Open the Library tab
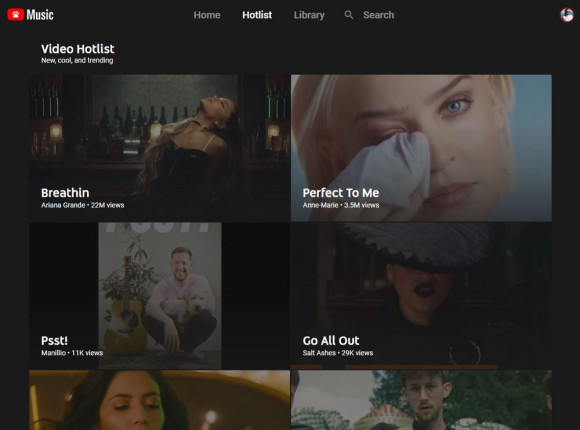580x430 pixels. point(309,15)
